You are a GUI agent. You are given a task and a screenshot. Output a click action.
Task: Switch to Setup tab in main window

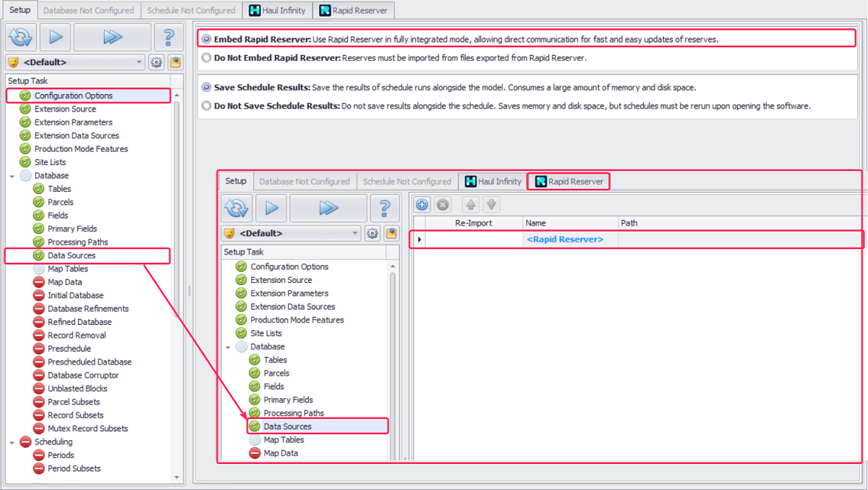tap(20, 10)
